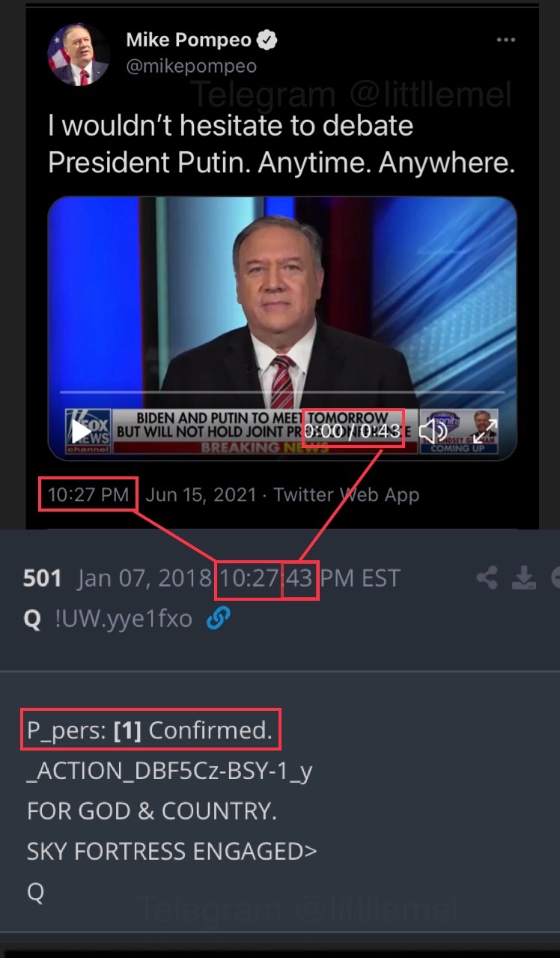Screen dimensions: 560x958
Task: Click the Jan 07, 2018 post date
Action: tap(144, 578)
